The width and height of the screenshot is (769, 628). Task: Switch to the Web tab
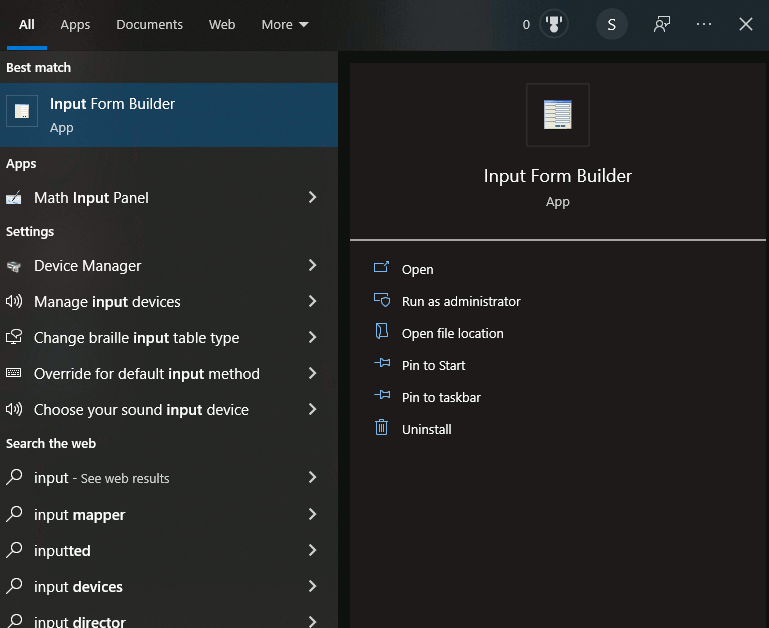222,25
